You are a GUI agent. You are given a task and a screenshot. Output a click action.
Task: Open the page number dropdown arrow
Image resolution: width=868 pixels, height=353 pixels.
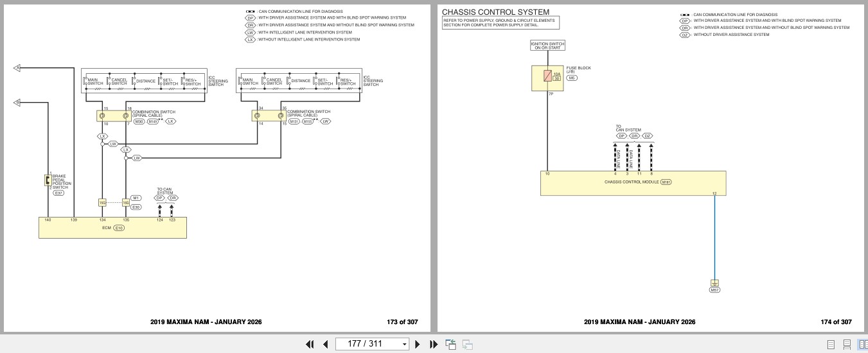point(404,345)
